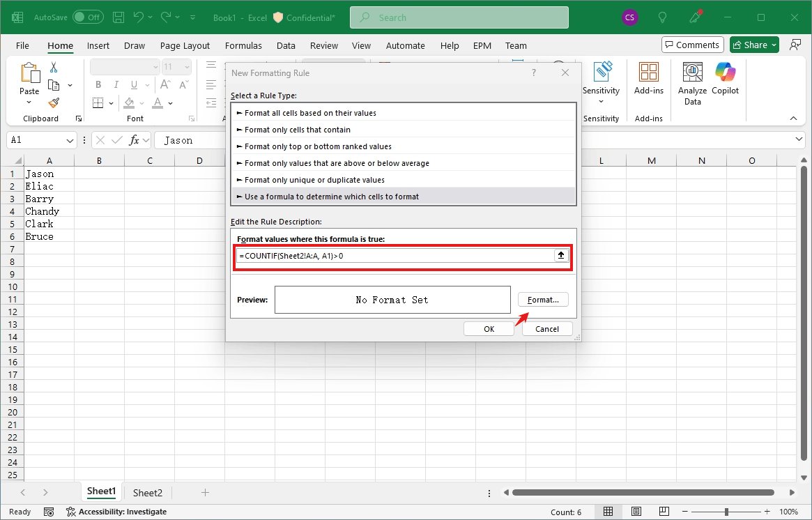Switch to the Formulas ribbon tab

[243, 45]
